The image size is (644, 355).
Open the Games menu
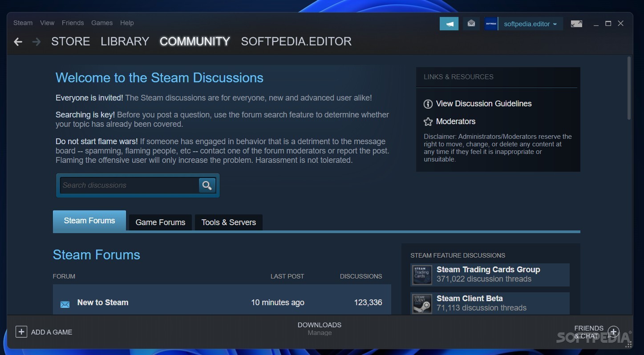coord(102,23)
